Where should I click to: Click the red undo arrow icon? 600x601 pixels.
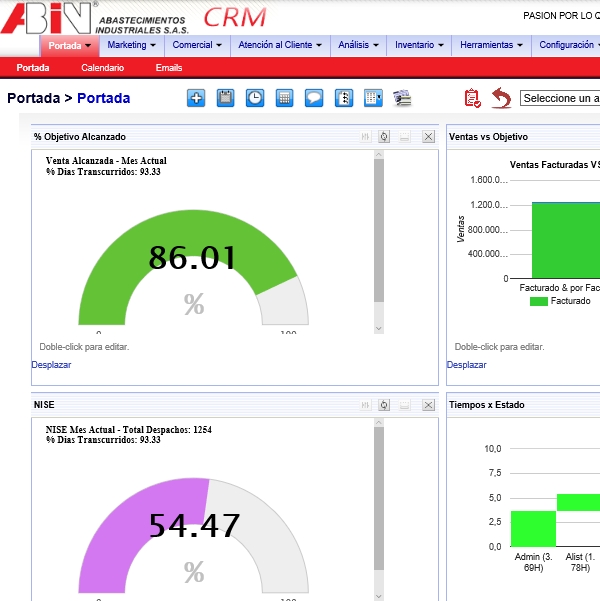coord(501,98)
